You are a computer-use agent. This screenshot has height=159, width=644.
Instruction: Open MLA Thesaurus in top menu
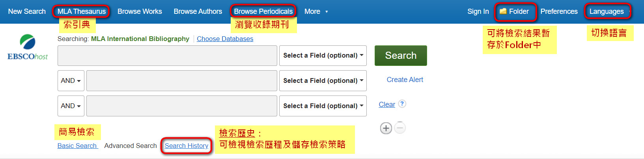(x=82, y=11)
